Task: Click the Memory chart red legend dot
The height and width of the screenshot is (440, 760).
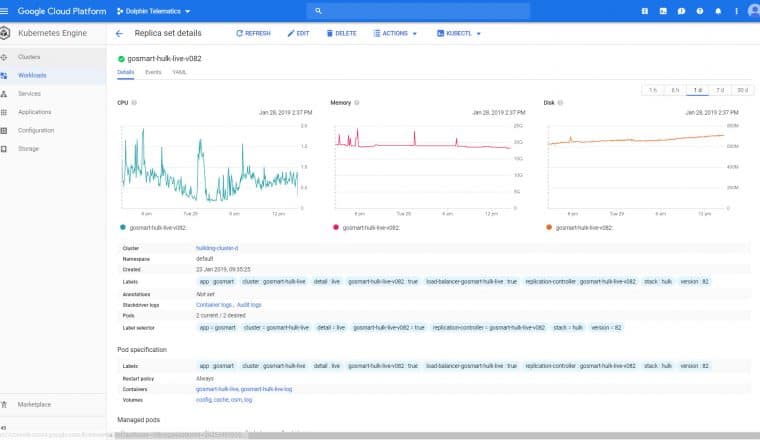Action: point(335,227)
